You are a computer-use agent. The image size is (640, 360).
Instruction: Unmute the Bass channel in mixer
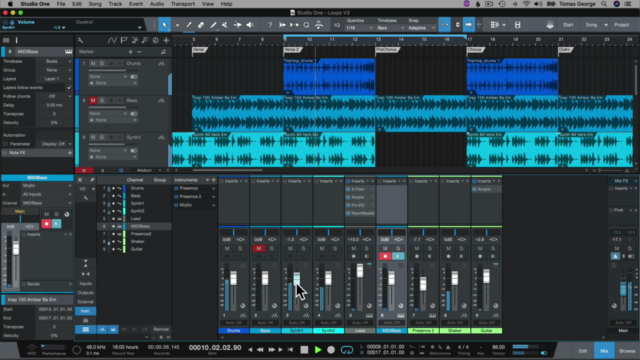click(258, 249)
